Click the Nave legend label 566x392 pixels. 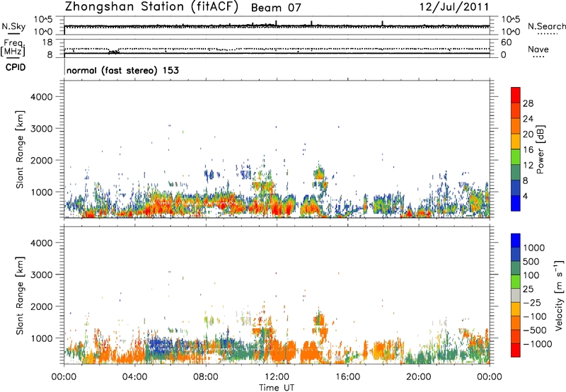(538, 49)
